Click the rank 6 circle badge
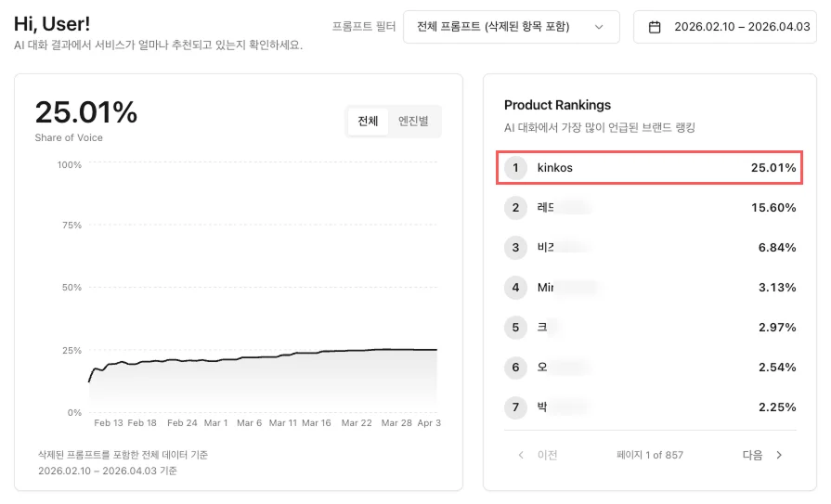831x504 pixels. click(515, 368)
